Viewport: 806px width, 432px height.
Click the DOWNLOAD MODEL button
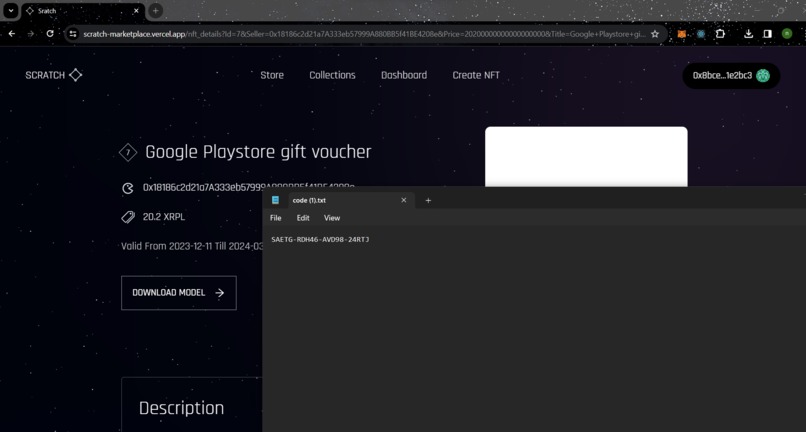coord(179,293)
